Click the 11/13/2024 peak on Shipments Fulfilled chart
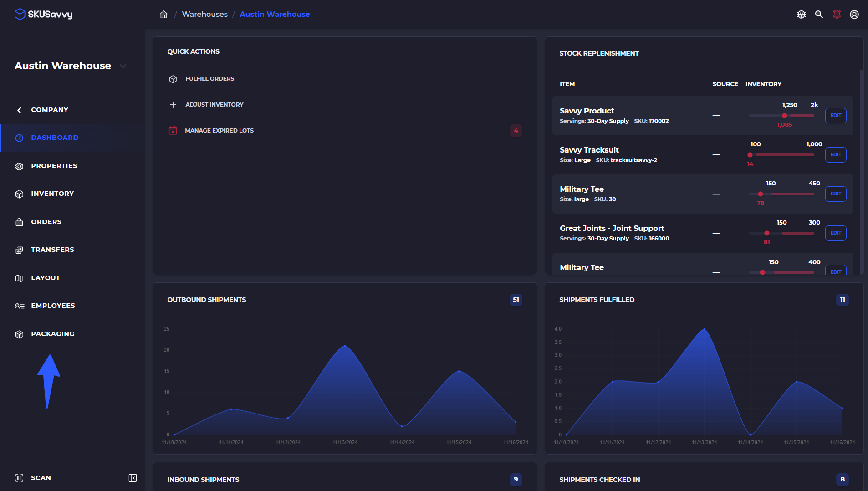The image size is (868, 491). [x=705, y=329]
